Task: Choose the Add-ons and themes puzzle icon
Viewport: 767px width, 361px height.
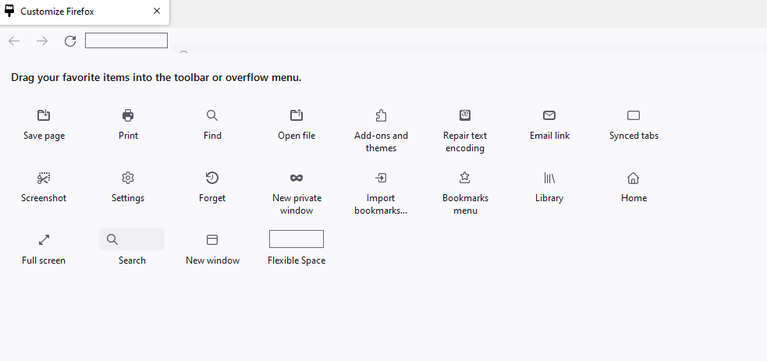Action: click(x=381, y=115)
